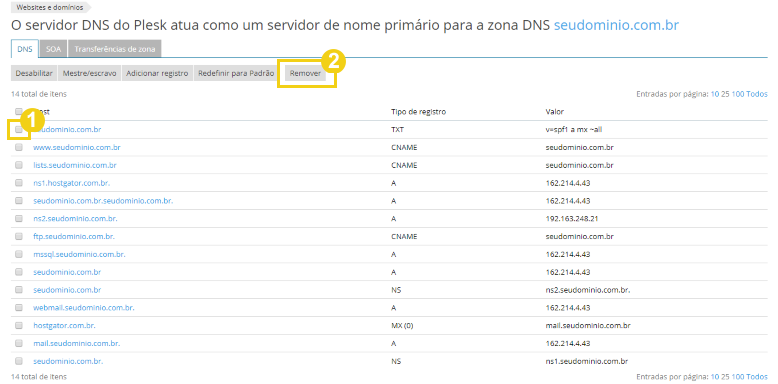Image resolution: width=778 pixels, height=384 pixels.
Task: Check the box for the TXT record row
Action: (x=19, y=129)
